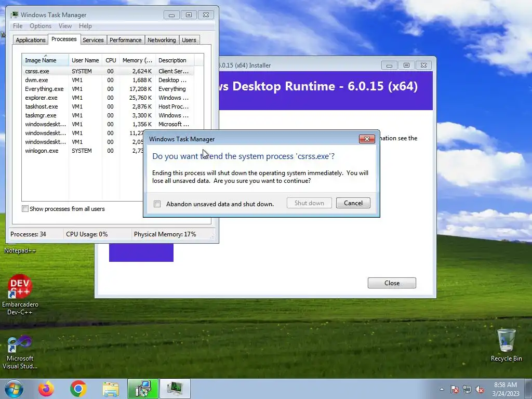Viewport: 532px width, 399px height.
Task: Click the taskbar clock showing 8:58 AM
Action: click(506, 389)
